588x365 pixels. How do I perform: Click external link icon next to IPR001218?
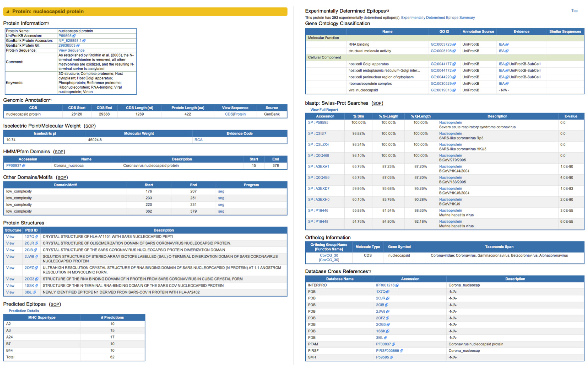tap(397, 285)
